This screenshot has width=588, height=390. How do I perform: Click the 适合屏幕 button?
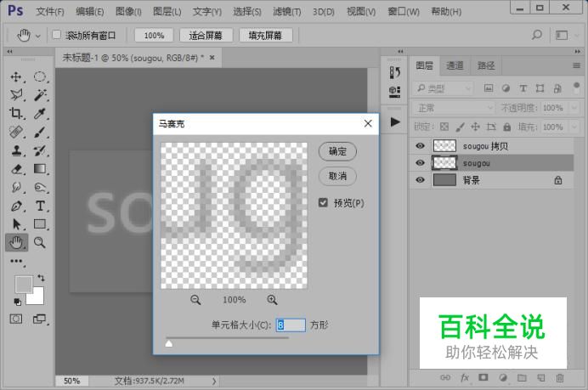pos(206,35)
